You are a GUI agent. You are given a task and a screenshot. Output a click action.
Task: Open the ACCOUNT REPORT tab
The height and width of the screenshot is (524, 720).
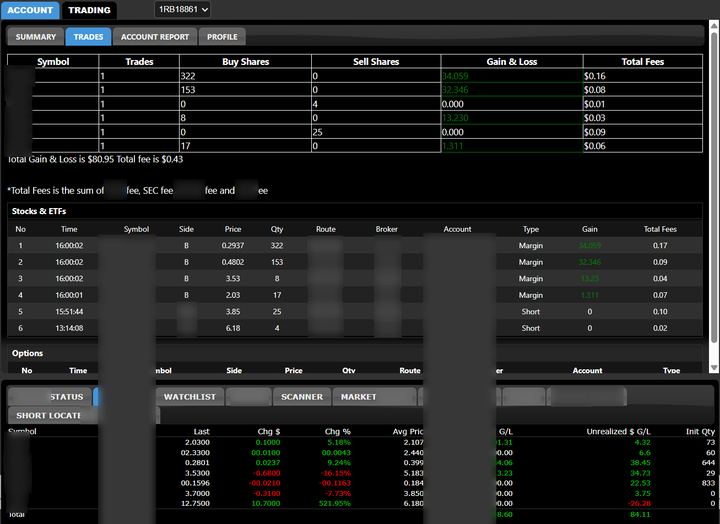pyautogui.click(x=155, y=37)
